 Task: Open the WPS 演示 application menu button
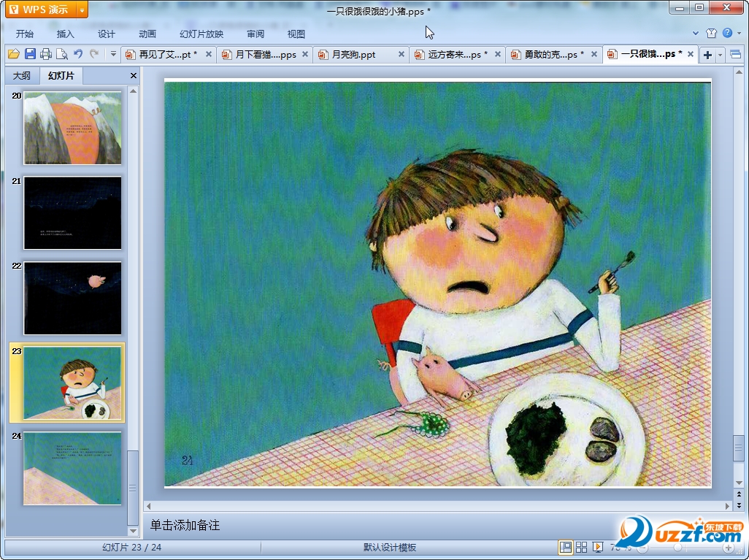(40, 9)
